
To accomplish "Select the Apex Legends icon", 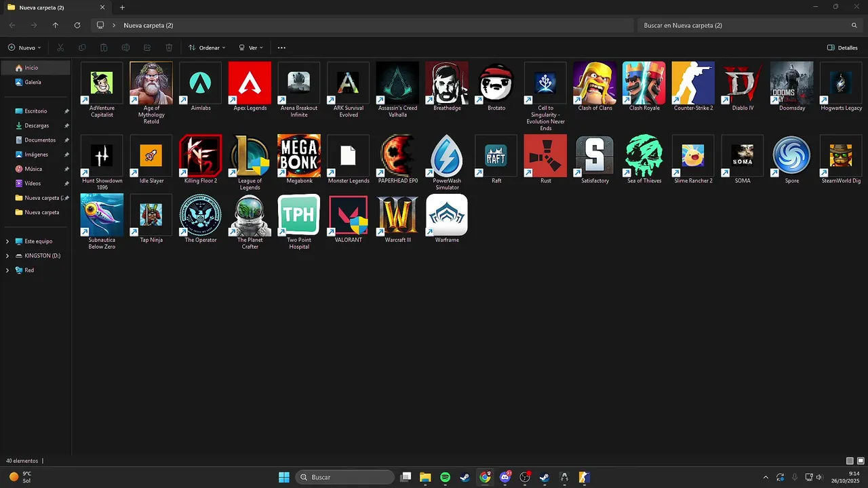I will pos(250,83).
